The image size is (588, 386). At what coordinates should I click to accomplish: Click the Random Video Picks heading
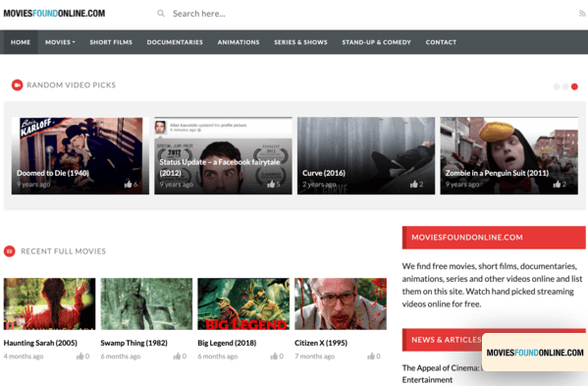[x=72, y=85]
